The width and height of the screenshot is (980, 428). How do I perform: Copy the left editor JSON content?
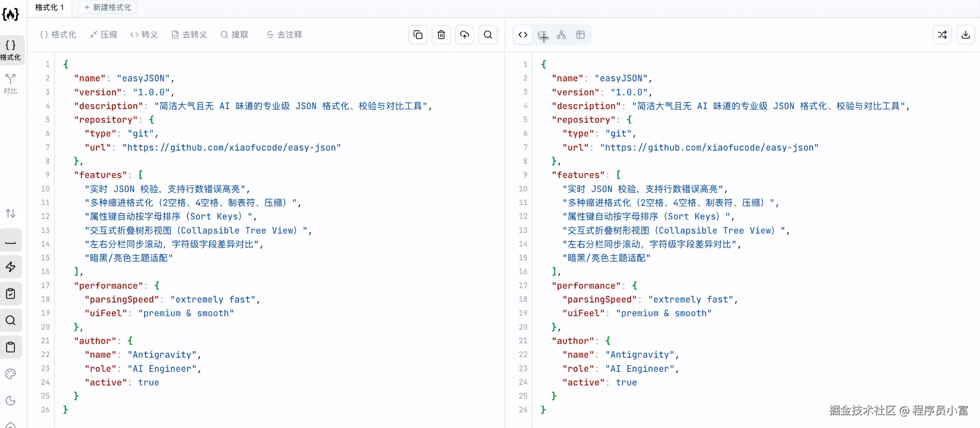[418, 35]
